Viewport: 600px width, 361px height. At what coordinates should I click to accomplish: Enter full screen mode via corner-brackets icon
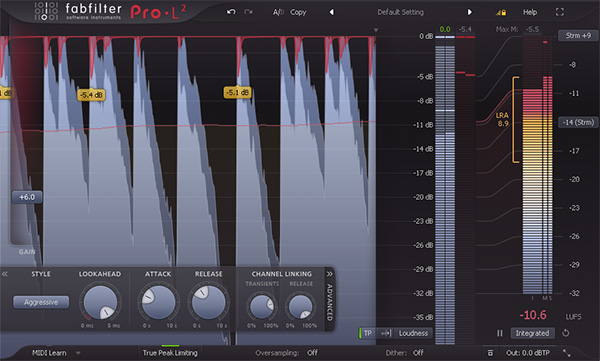(x=559, y=12)
